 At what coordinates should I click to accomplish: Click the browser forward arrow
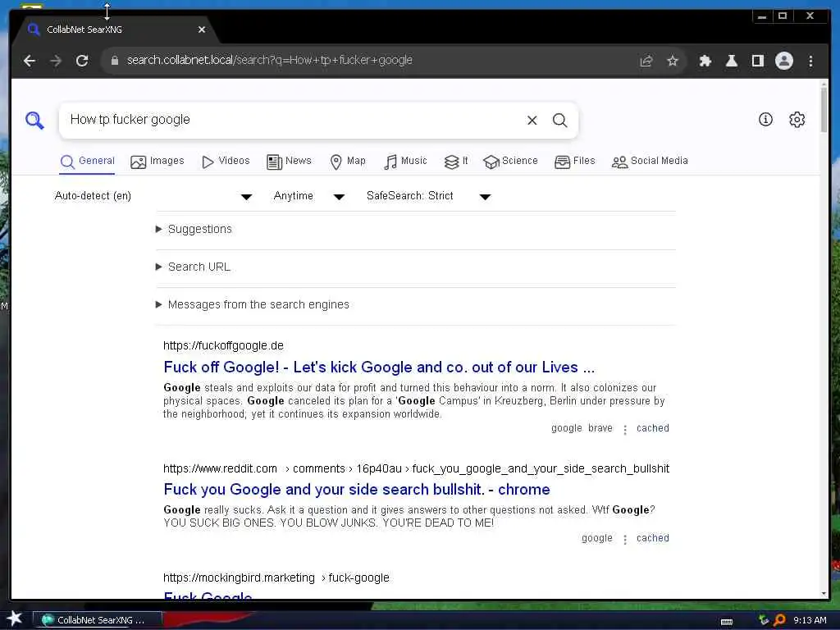coord(56,61)
